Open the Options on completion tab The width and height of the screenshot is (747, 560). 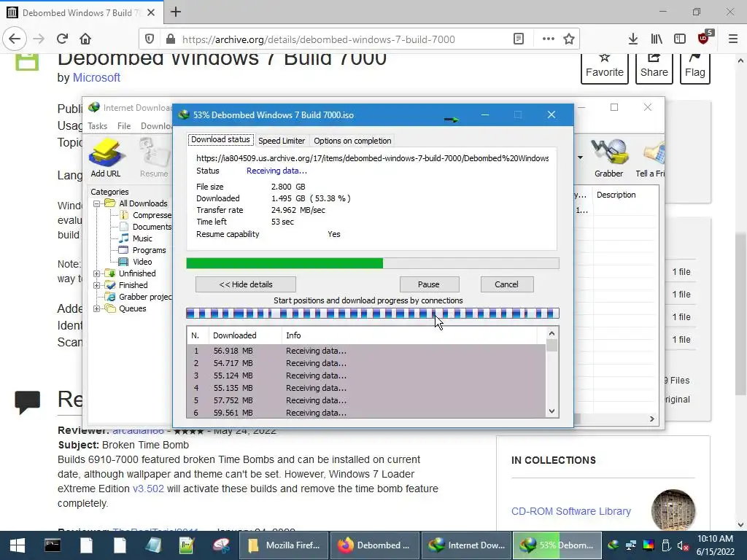pos(352,141)
